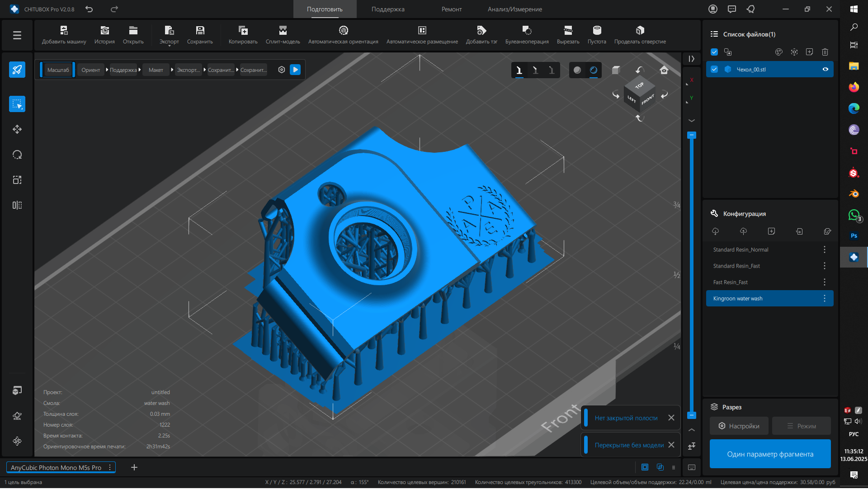The width and height of the screenshot is (868, 489).
Task: Click top handle of layer slider
Action: click(x=691, y=136)
